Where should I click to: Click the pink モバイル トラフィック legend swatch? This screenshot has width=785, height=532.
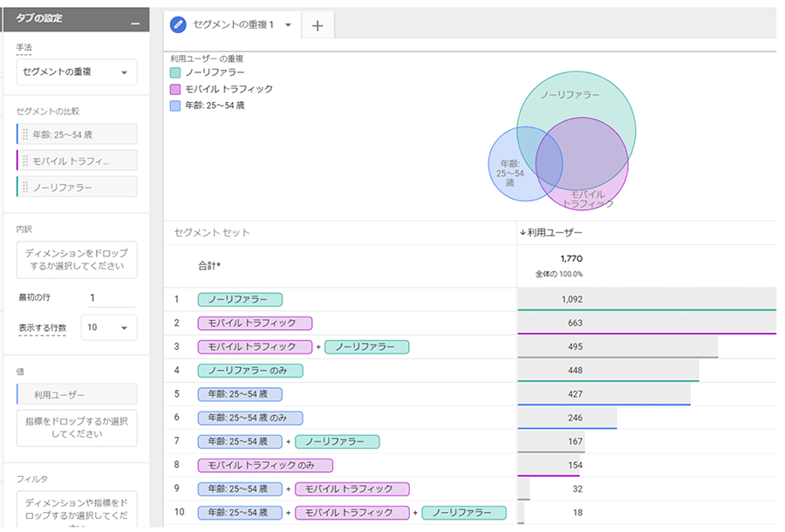[175, 89]
